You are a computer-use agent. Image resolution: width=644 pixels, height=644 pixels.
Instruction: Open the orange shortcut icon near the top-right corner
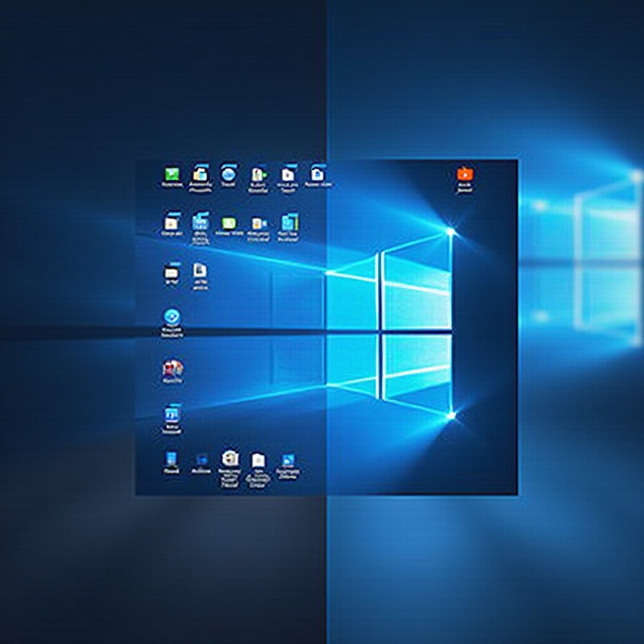tap(465, 174)
